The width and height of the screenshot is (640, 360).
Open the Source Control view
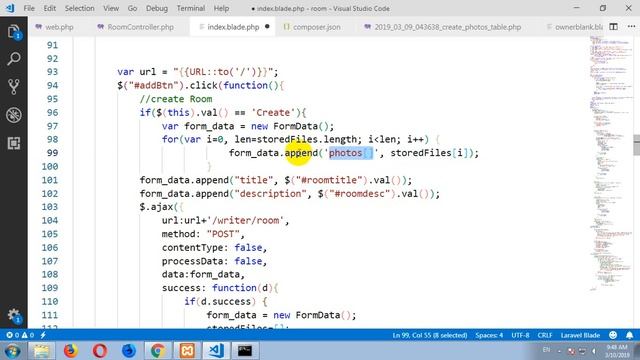[x=13, y=87]
